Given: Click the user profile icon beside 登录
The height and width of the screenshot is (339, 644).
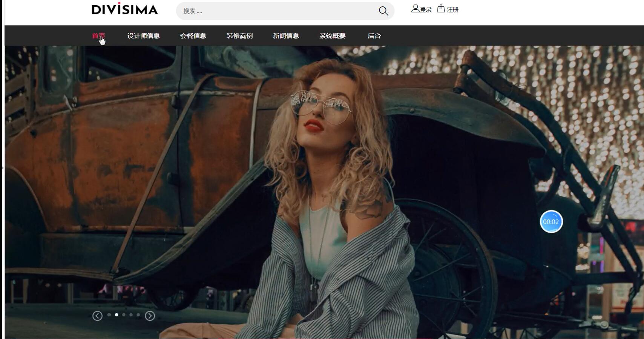Looking at the screenshot, I should pyautogui.click(x=415, y=9).
